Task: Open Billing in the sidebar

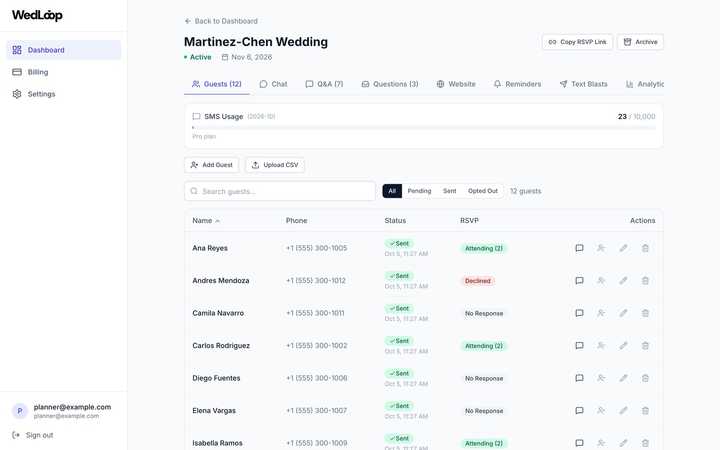Action: click(64, 72)
